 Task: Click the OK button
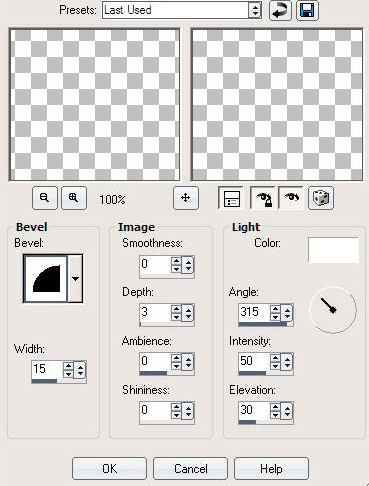(109, 469)
